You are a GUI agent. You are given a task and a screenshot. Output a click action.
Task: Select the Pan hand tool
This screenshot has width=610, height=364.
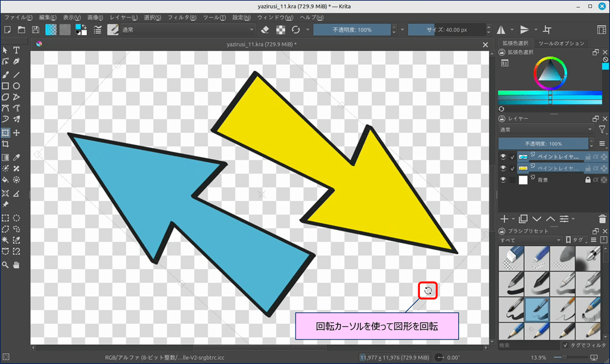click(17, 265)
